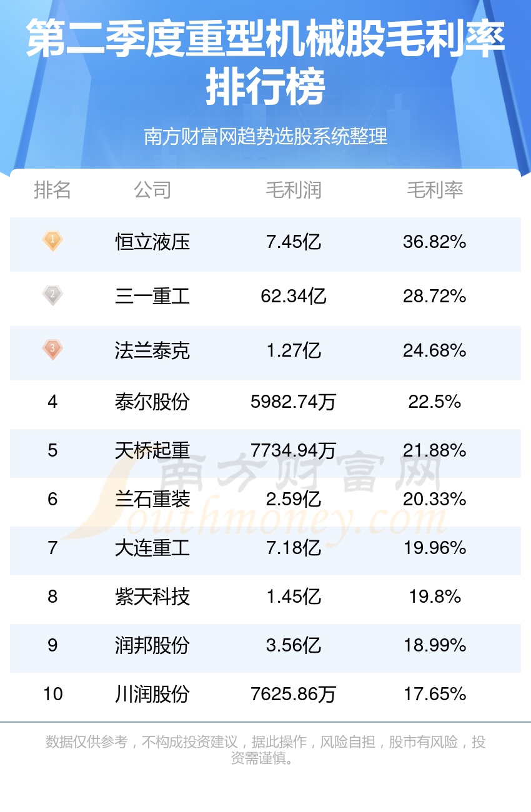Select 润邦股份 gross profit 3.56亿
The width and height of the screenshot is (531, 812).
(294, 645)
